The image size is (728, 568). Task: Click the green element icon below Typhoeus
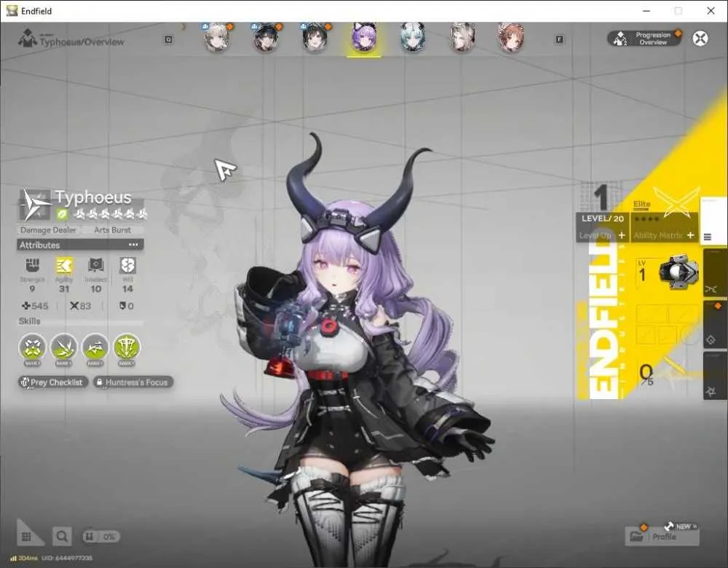pos(62,214)
